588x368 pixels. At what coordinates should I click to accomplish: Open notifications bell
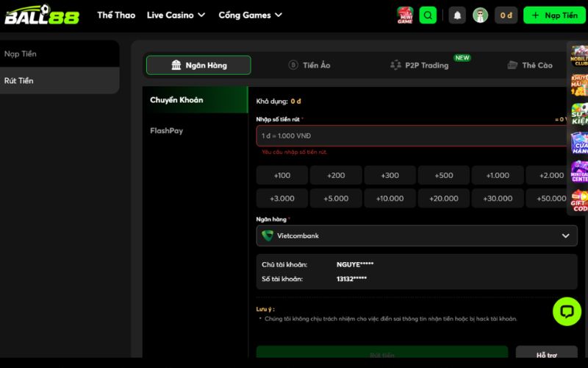click(x=457, y=15)
